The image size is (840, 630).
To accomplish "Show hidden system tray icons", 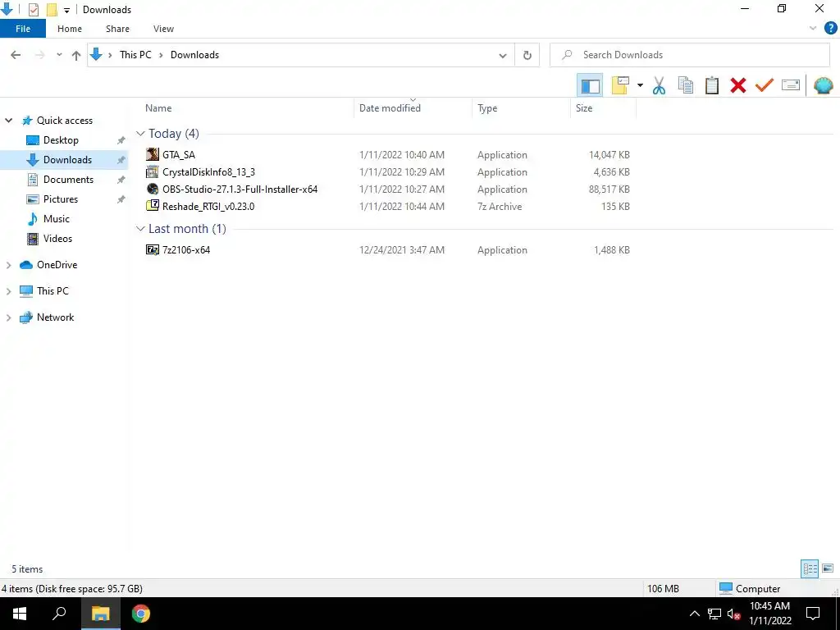I will (694, 614).
